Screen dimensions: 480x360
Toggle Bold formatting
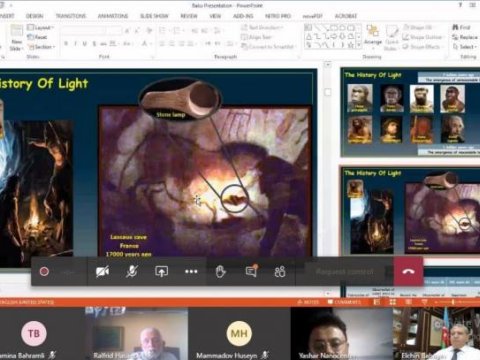66,44
